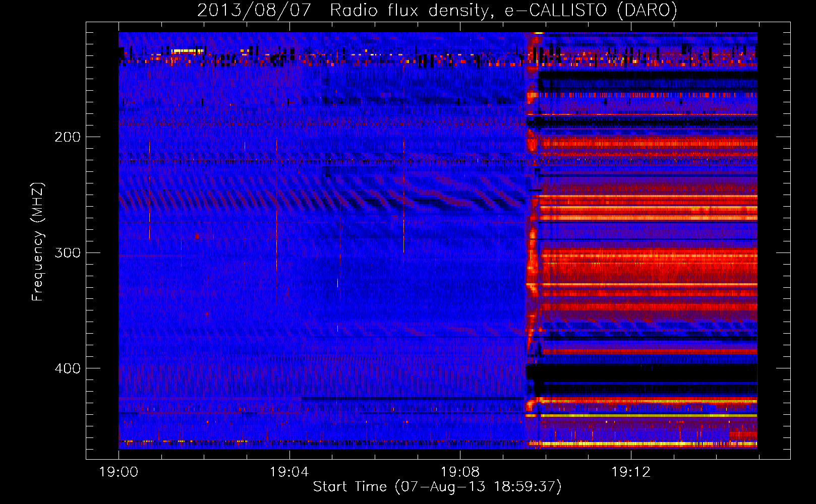Click the 'Frequency (MHZ)' axis title

point(38,241)
